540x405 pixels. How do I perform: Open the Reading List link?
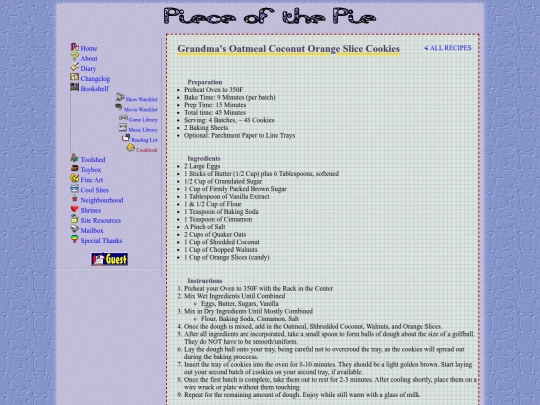[x=145, y=140]
